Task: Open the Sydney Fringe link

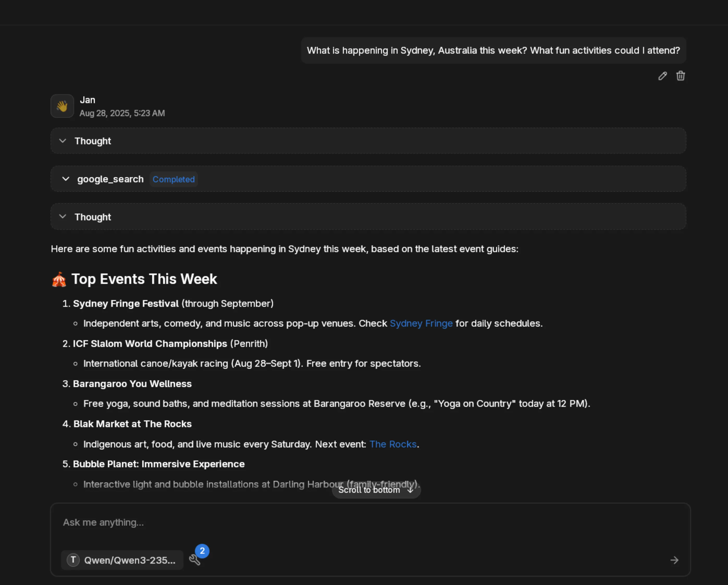Action: (x=421, y=323)
